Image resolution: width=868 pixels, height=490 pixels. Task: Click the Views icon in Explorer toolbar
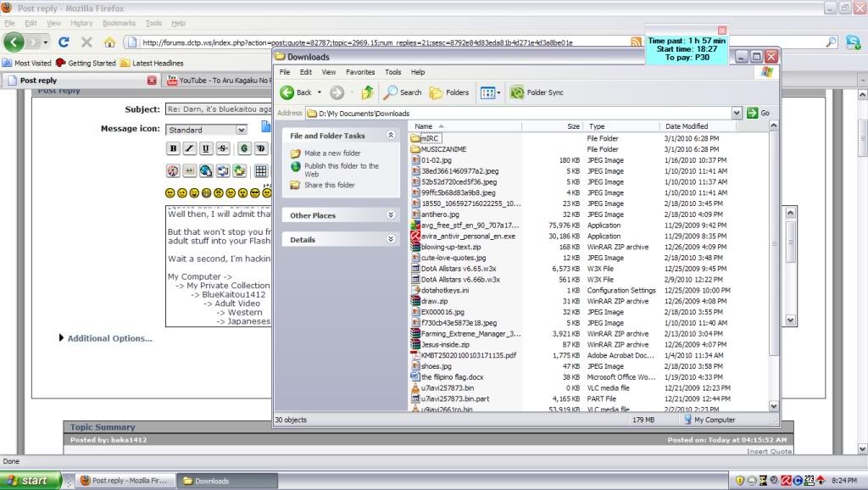(x=487, y=93)
